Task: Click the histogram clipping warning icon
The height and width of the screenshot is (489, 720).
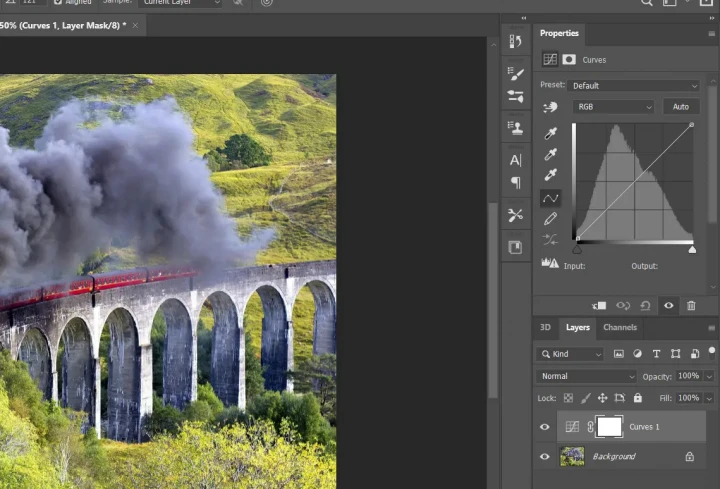Action: coord(550,263)
